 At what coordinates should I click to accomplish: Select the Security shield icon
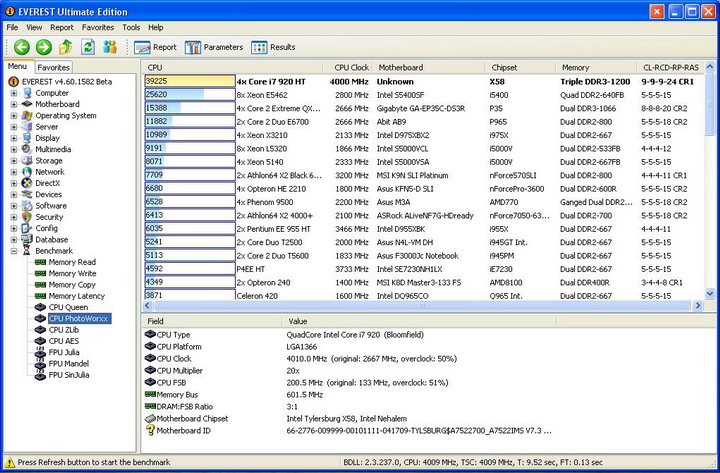coord(27,217)
